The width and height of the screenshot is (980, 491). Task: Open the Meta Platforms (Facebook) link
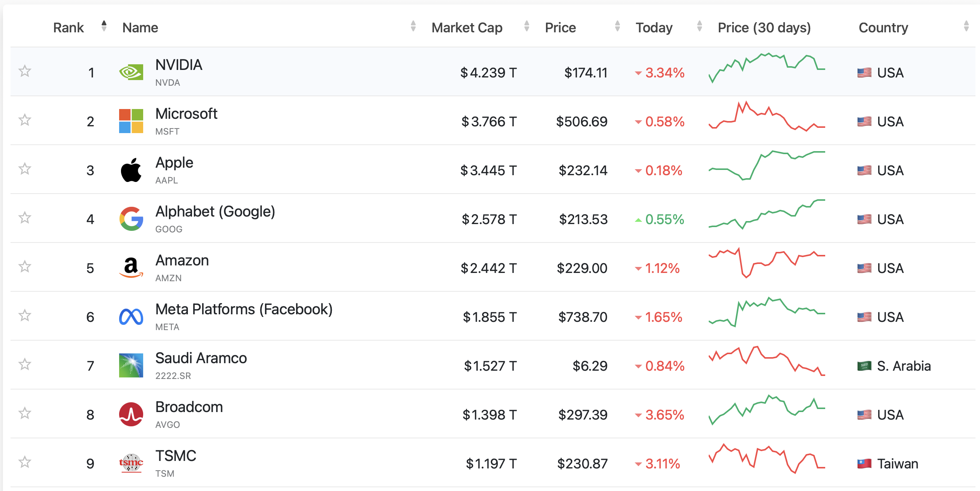244,309
